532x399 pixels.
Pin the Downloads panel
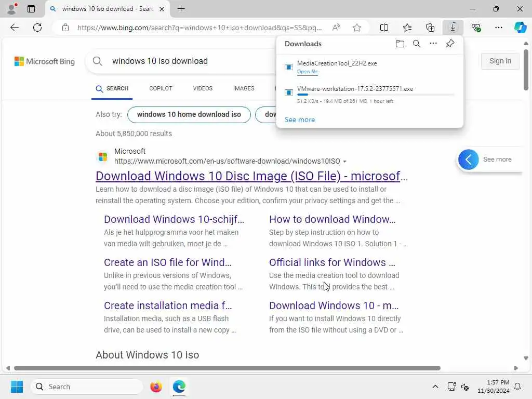(x=450, y=44)
